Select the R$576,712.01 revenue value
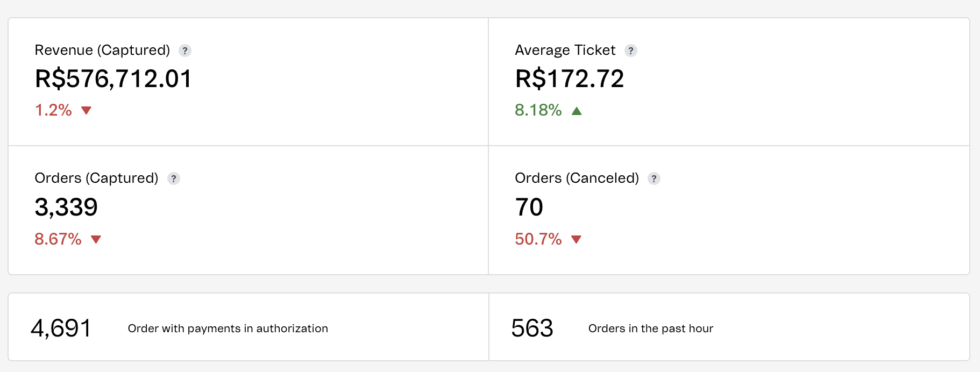Screen dimensions: 980x372 click(x=113, y=79)
